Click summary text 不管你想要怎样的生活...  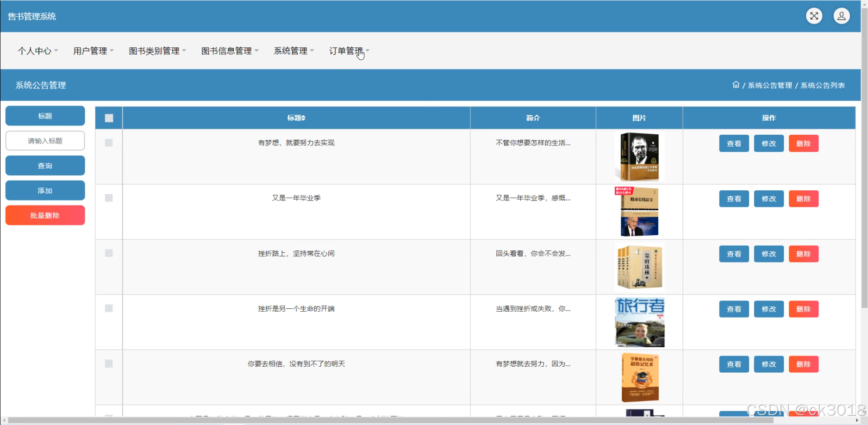(x=533, y=143)
